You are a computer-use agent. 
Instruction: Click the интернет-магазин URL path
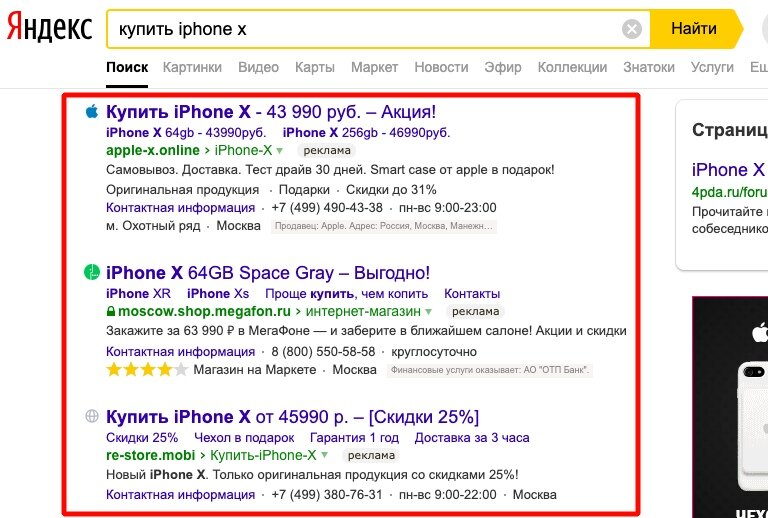pos(363,311)
